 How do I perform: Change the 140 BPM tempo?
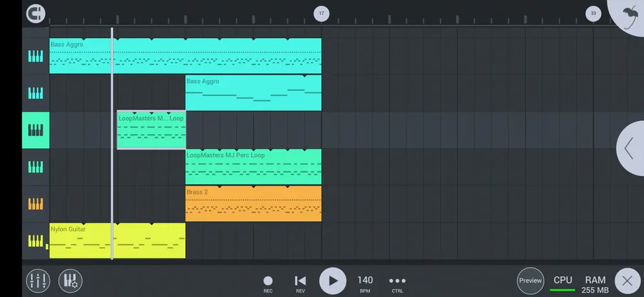pyautogui.click(x=365, y=284)
